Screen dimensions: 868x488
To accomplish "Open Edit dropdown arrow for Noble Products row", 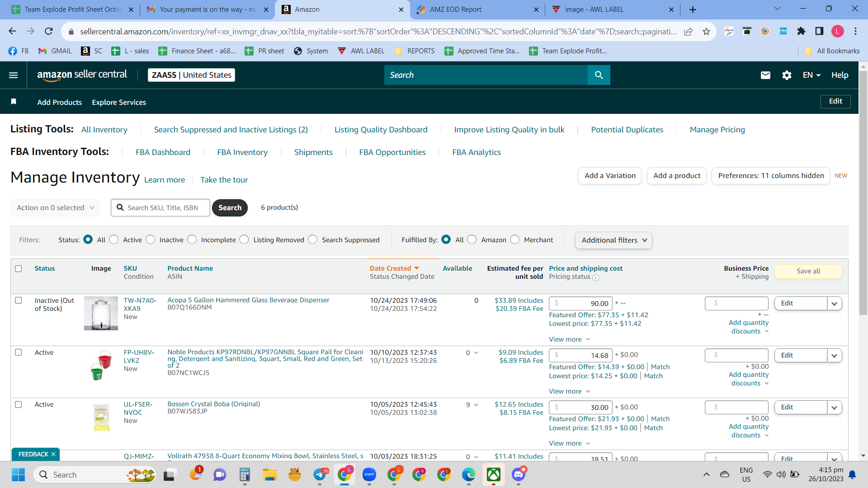I will tap(835, 356).
